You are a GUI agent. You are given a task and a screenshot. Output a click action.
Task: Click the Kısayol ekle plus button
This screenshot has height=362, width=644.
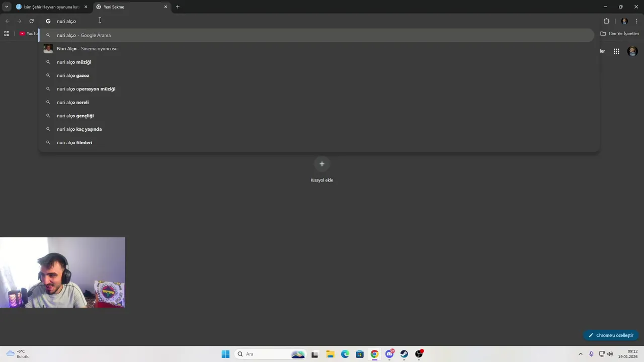click(x=322, y=164)
